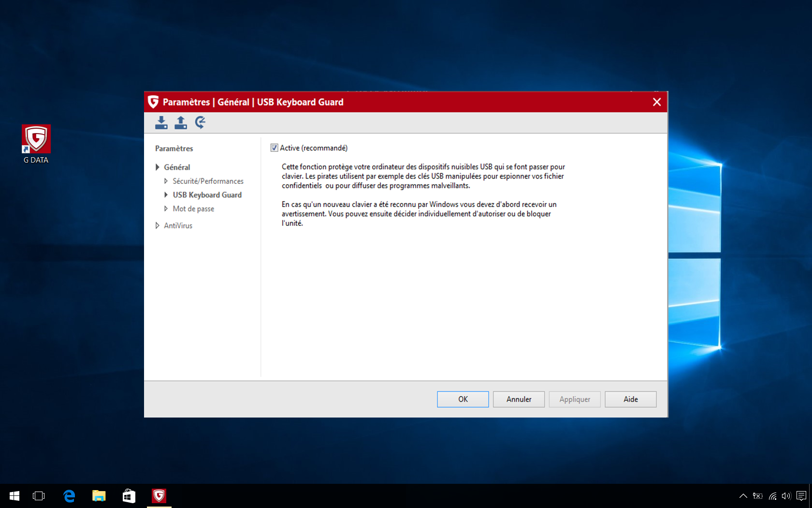Expand the AntiVirus tree node arrow
This screenshot has width=812, height=508.
point(158,225)
